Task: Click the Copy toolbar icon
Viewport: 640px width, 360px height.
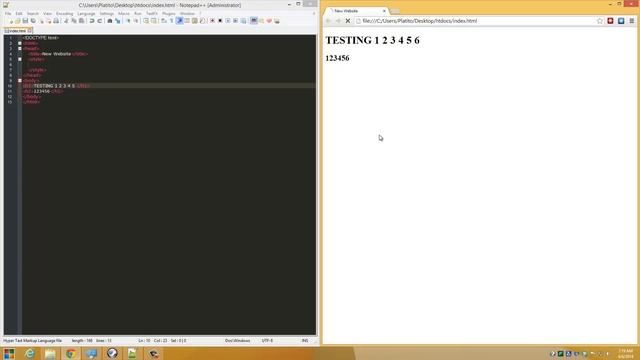Action: 74,21
